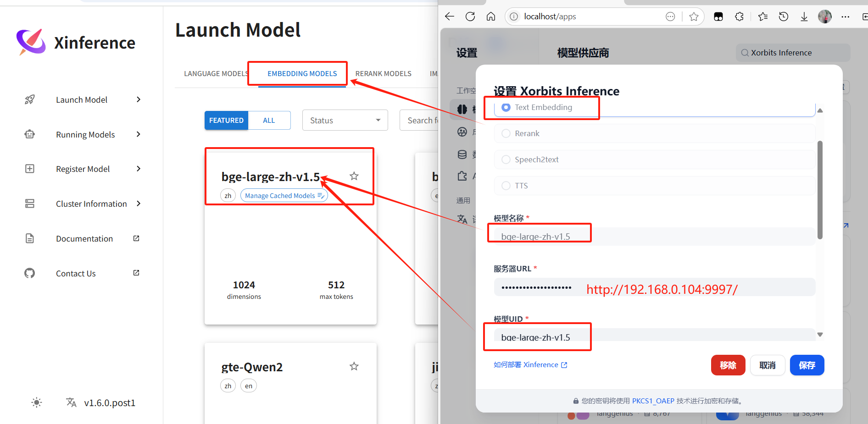Open browser extensions puzzle icon

click(739, 17)
